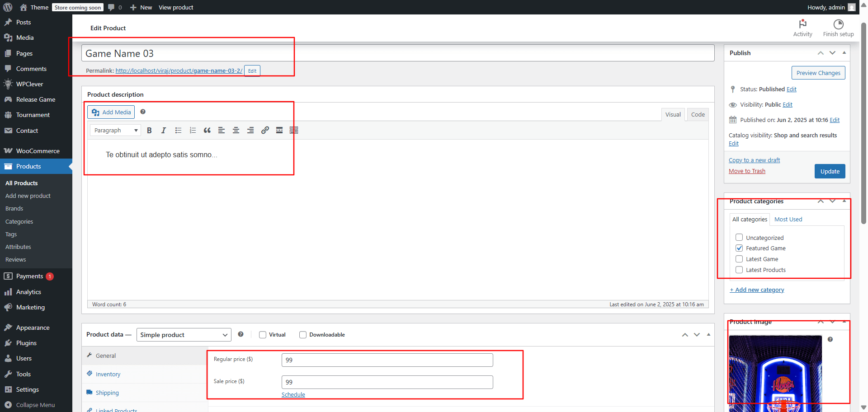Select the All categories tab

750,220
